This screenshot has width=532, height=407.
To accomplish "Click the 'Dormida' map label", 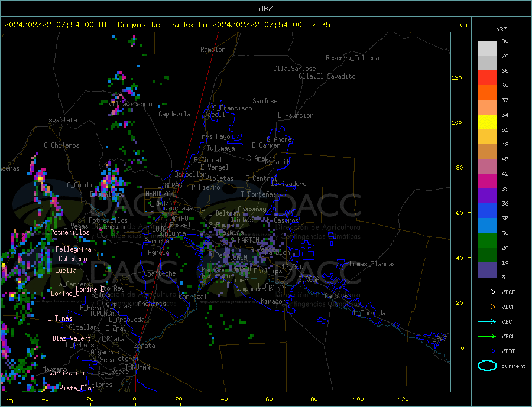I will point(373,313).
